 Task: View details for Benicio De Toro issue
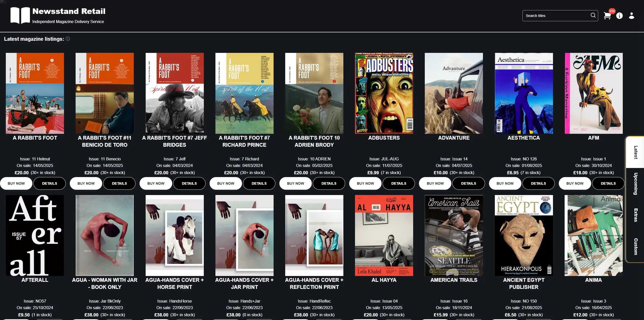click(x=119, y=183)
